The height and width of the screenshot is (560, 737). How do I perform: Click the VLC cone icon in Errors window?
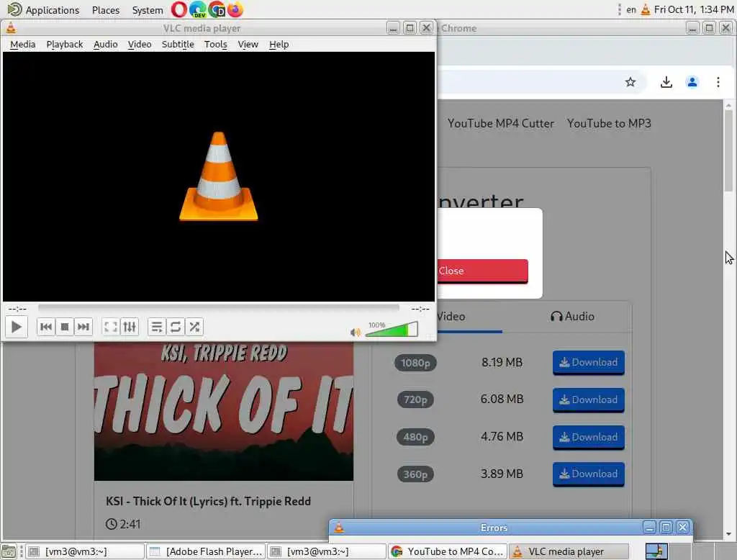point(338,528)
